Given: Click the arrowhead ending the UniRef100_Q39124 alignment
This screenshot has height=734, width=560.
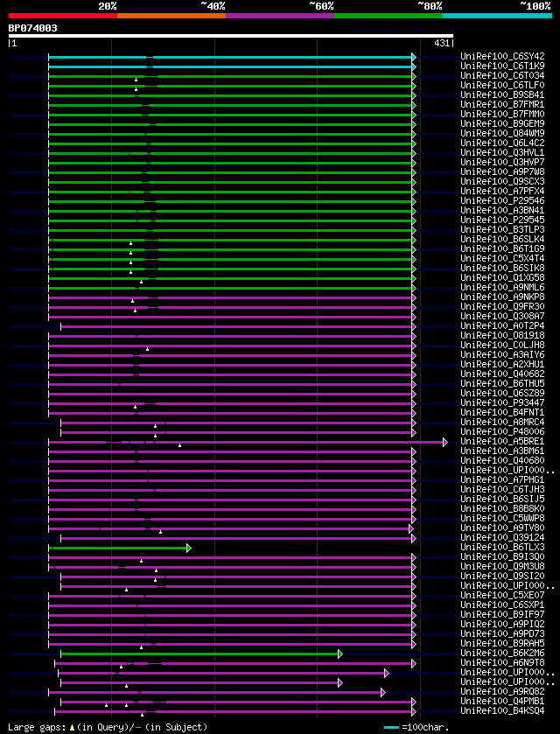Looking at the screenshot, I should (x=414, y=538).
